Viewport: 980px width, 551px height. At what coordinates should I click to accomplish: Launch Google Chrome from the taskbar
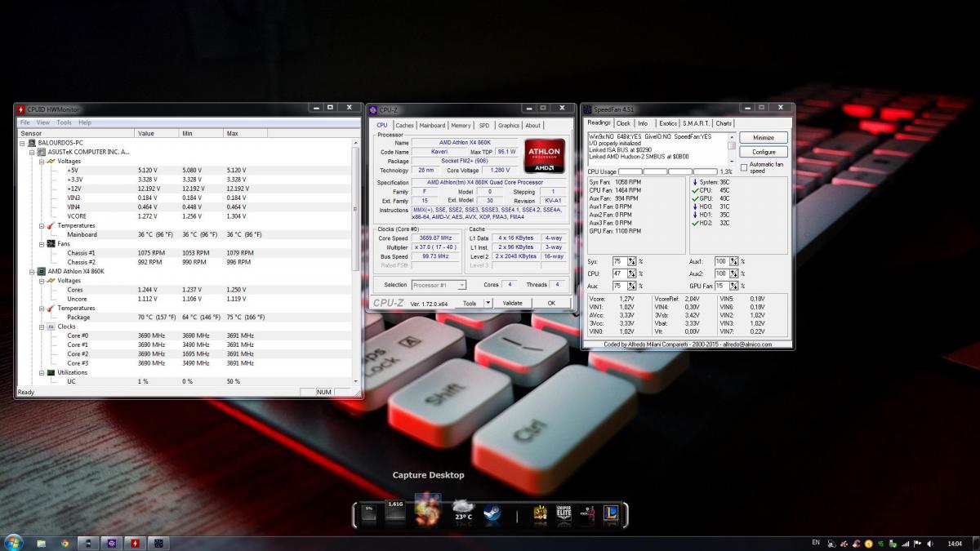coord(65,544)
